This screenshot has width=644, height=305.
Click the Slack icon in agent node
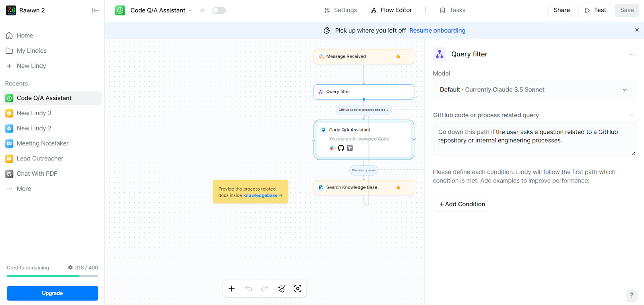tap(332, 148)
